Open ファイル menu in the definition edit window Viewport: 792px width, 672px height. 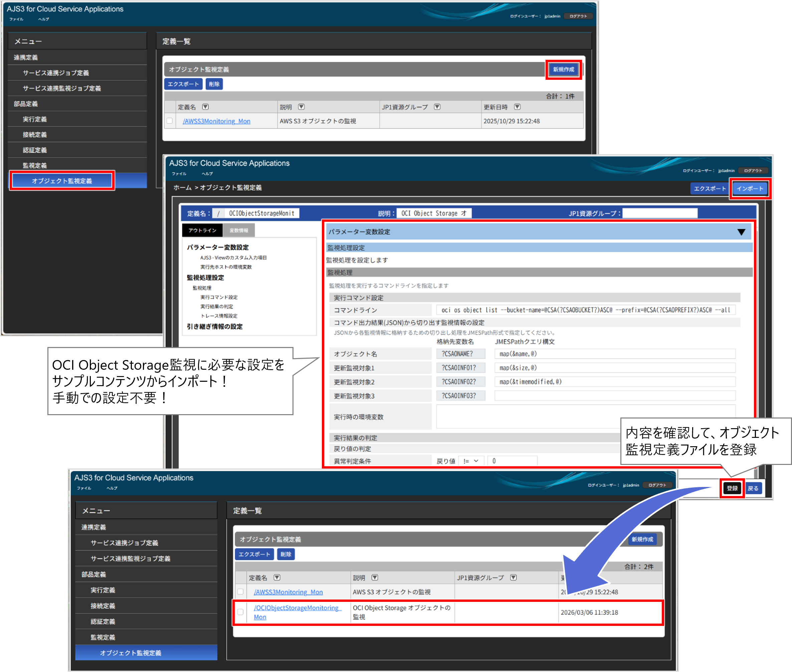[179, 174]
